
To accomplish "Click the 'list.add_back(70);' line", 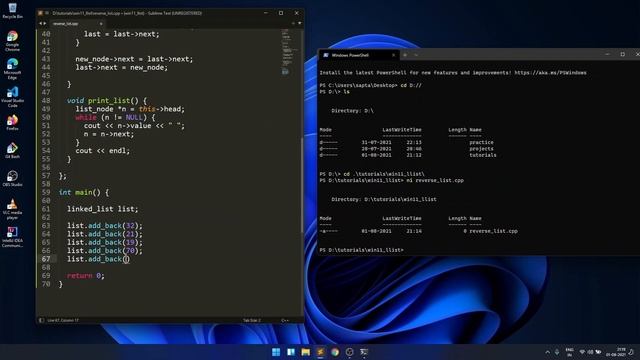I will (x=105, y=251).
